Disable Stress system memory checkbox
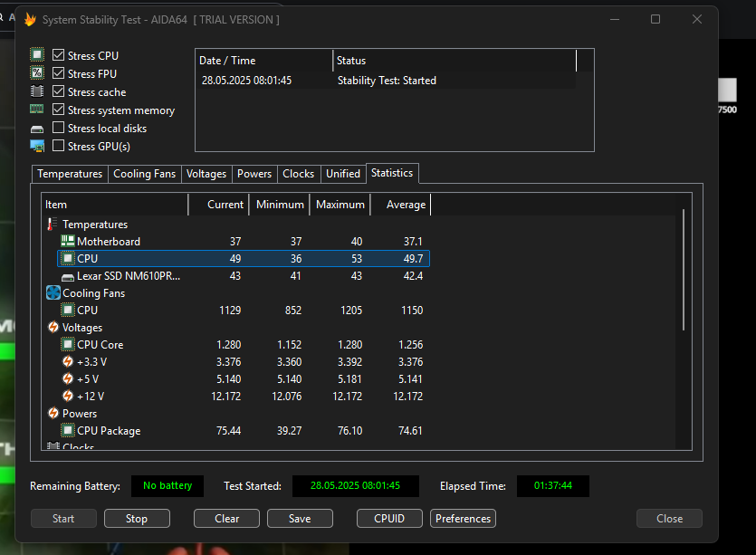Viewport: 756px width, 555px height. point(58,110)
